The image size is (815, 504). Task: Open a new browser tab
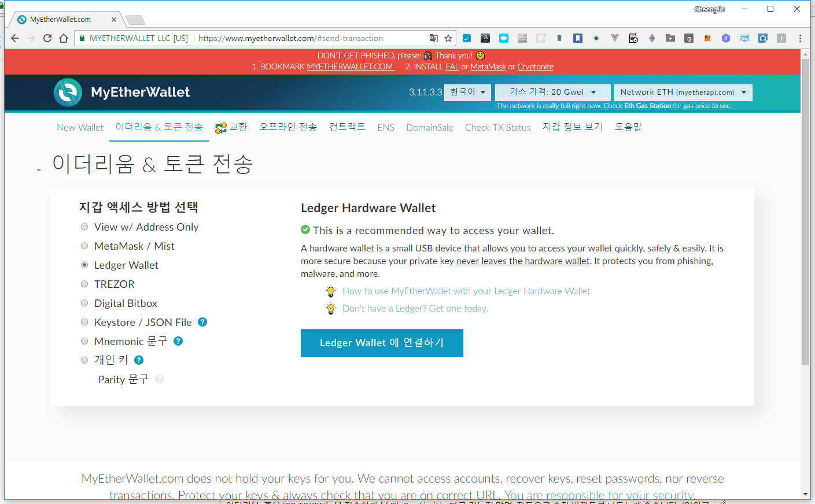pos(135,20)
